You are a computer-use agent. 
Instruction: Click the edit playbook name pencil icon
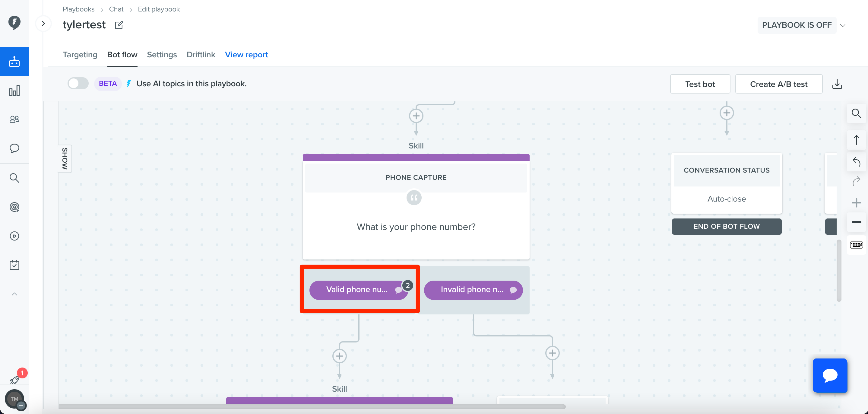click(119, 25)
